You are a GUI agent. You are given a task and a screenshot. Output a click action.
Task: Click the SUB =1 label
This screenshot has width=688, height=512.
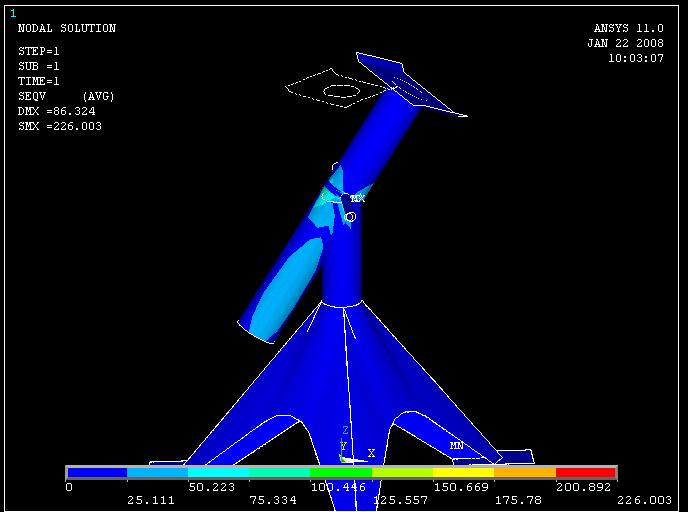pyautogui.click(x=39, y=66)
